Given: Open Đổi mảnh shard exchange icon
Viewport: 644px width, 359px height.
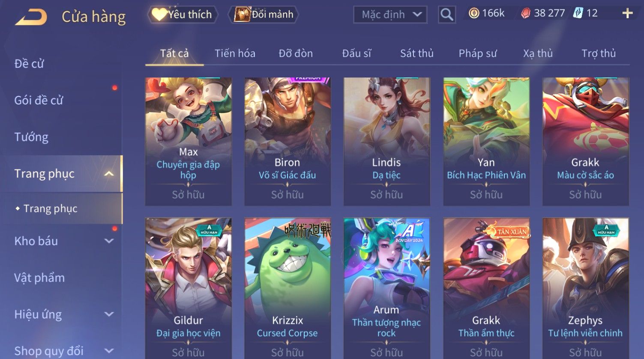Looking at the screenshot, I should (x=242, y=14).
